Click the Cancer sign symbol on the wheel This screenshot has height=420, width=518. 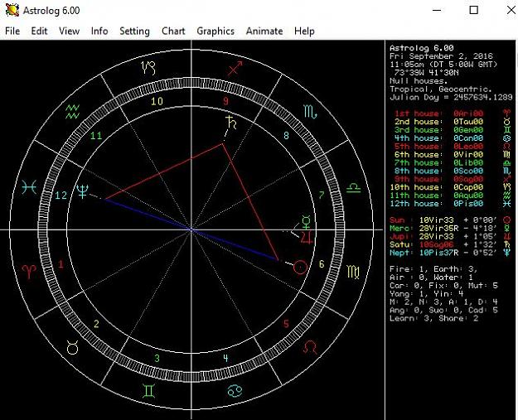235,391
